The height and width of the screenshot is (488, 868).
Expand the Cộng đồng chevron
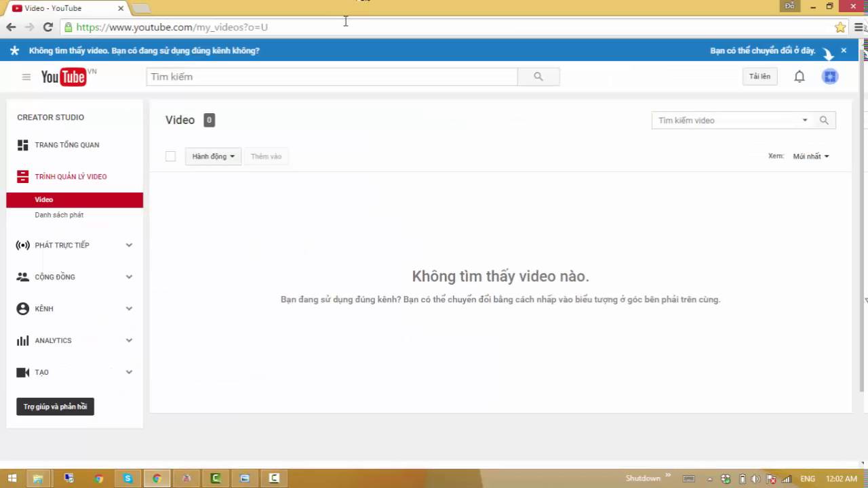coord(129,277)
